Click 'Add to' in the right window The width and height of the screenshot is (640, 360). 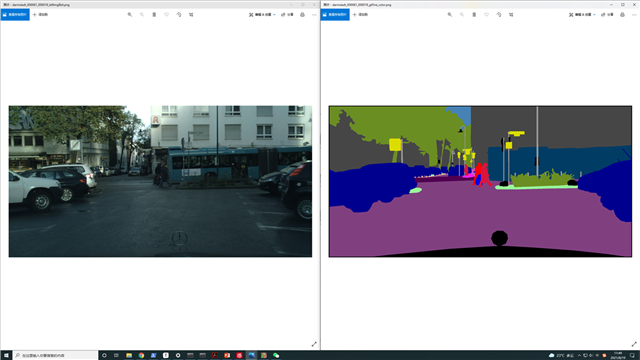point(360,15)
